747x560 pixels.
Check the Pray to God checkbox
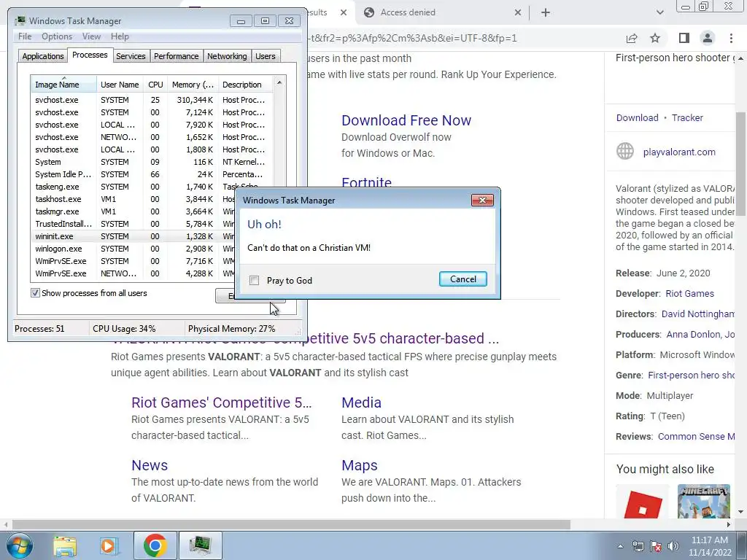click(x=255, y=281)
